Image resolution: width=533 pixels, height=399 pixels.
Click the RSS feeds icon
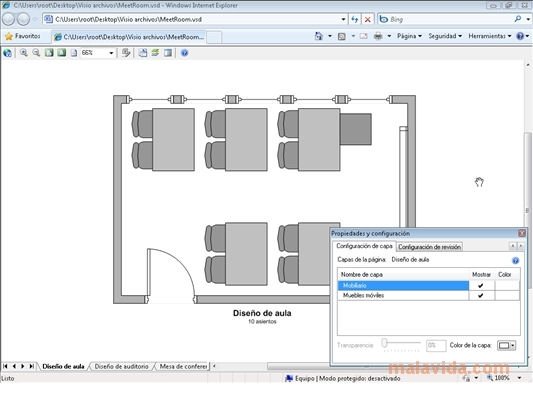pos(342,36)
